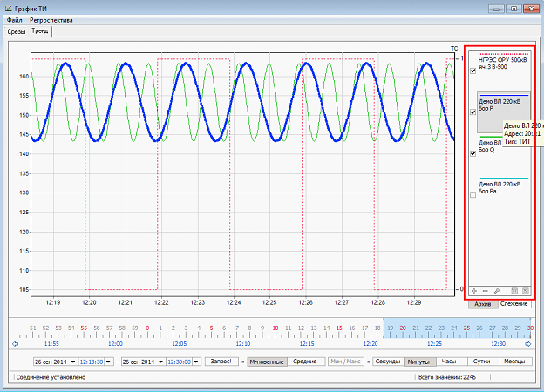The height and width of the screenshot is (392, 544).
Task: Click the График ТИ title bar icon
Action: 8,8
